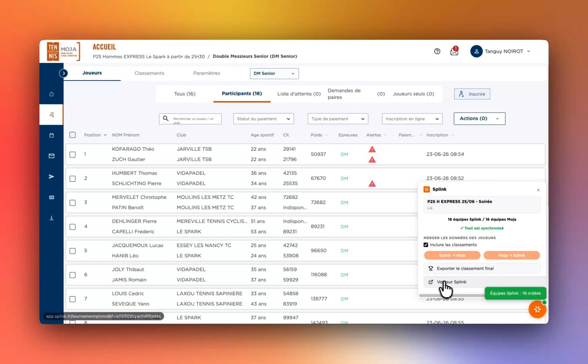Screen dimensions: 588x364
Task: Open the Type de paiement filter
Action: tap(338, 119)
